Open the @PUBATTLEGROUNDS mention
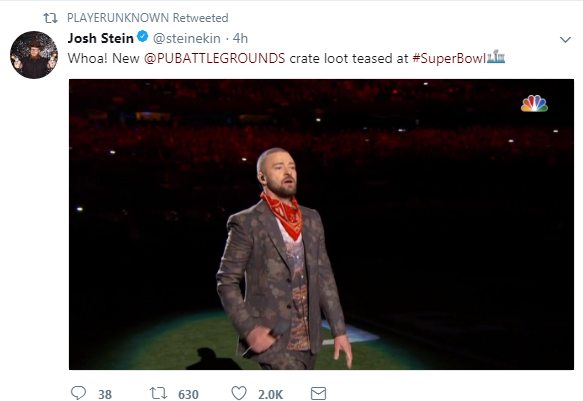The image size is (583, 401). click(215, 58)
